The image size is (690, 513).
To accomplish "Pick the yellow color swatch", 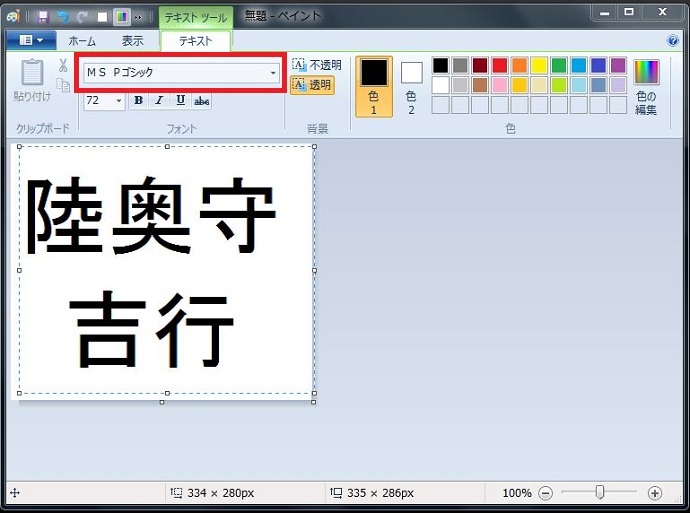I will point(539,66).
